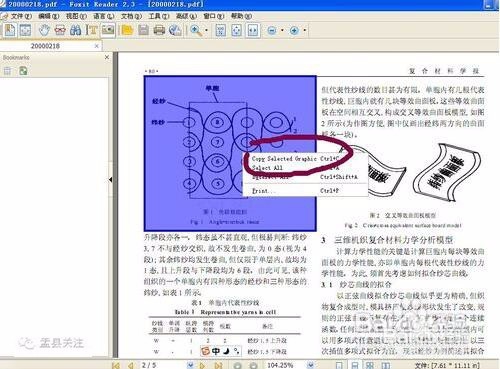Open the 文档(D) menu

tap(131, 16)
